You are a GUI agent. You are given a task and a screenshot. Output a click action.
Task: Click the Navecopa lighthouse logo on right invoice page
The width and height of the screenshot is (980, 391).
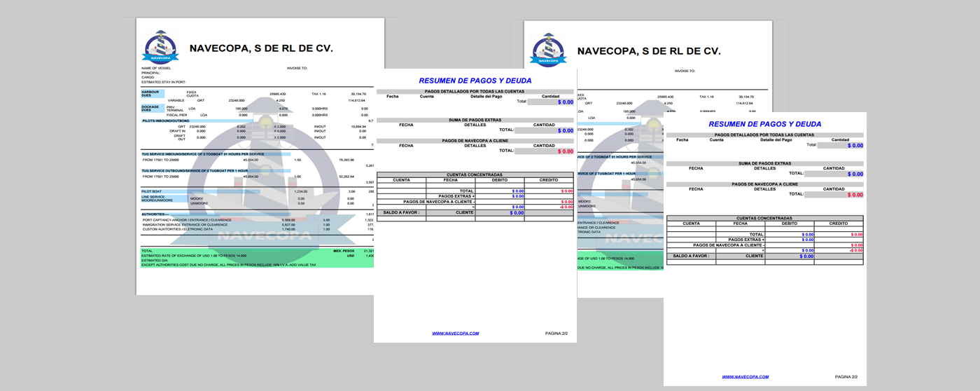549,50
